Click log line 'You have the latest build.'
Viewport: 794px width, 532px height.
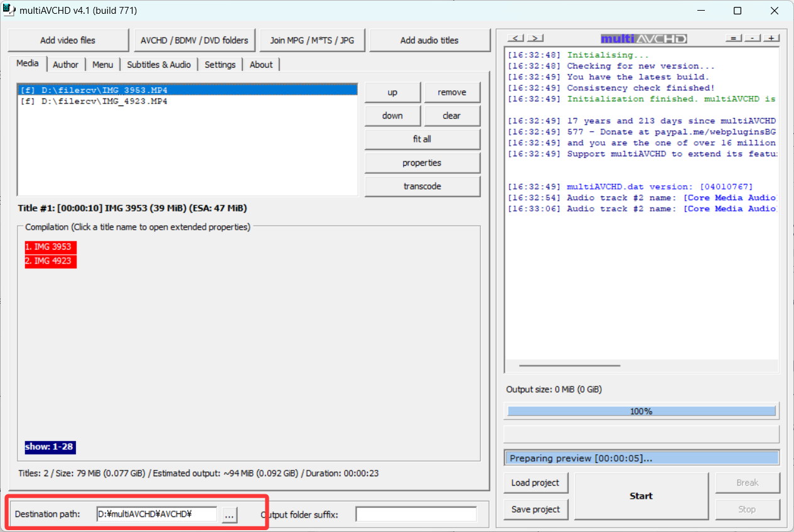coord(608,77)
